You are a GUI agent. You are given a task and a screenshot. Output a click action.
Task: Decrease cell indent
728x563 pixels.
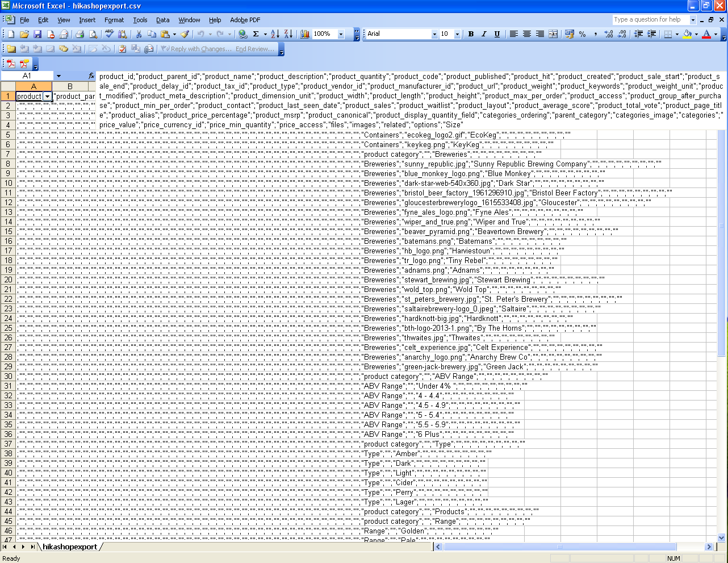(638, 34)
